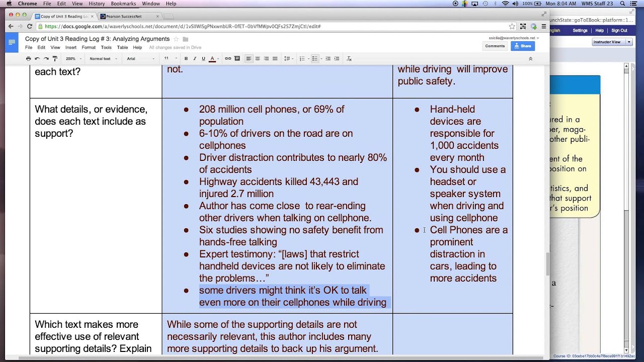Open the Docs File menu

29,47
